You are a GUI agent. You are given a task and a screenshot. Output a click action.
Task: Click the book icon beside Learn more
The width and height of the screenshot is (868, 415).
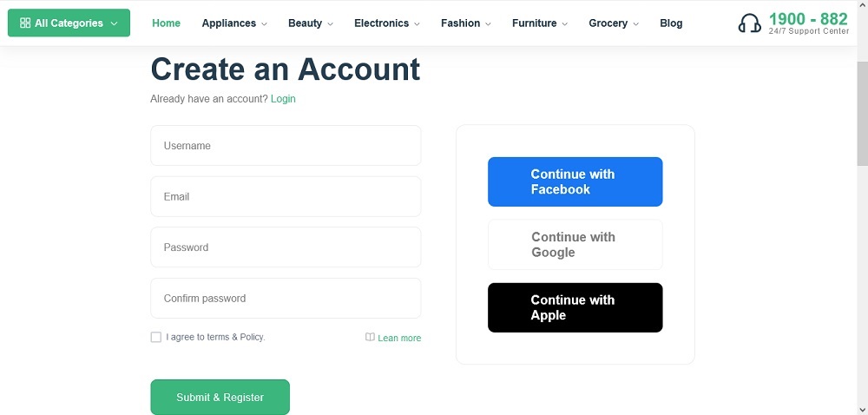(x=370, y=338)
